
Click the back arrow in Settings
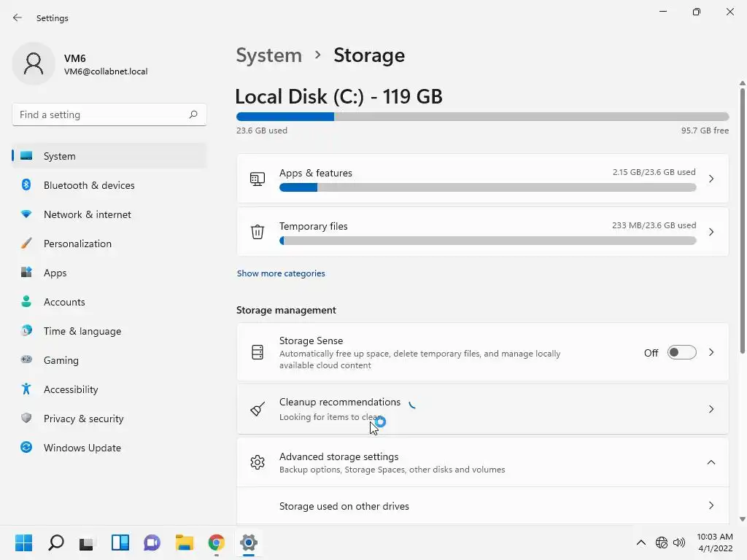click(x=18, y=18)
